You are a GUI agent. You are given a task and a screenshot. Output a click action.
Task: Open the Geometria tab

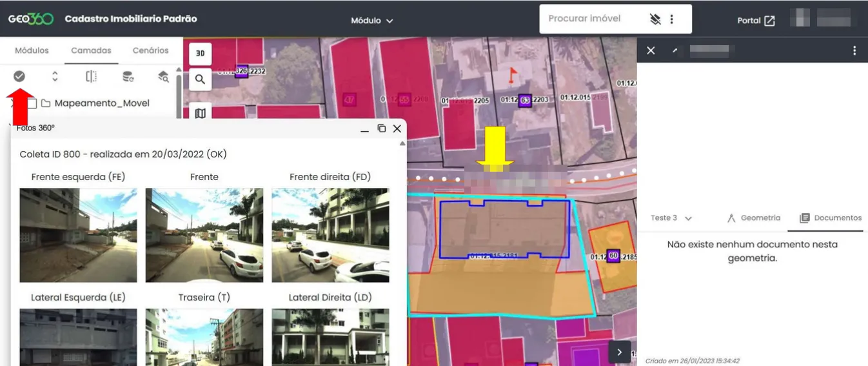753,218
